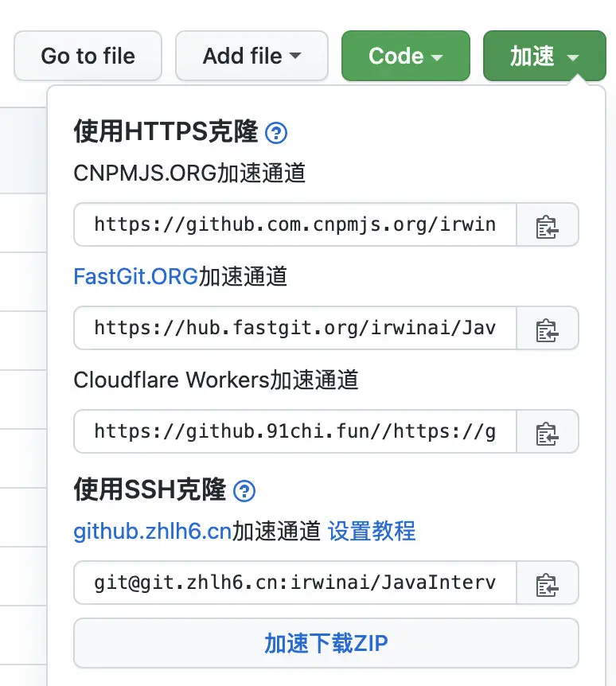The image size is (616, 686).
Task: Open the github.zhlh6.cn link
Action: tap(152, 531)
